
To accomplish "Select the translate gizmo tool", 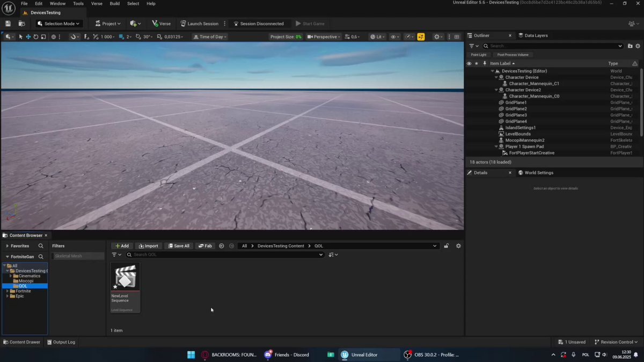I will click(x=28, y=37).
